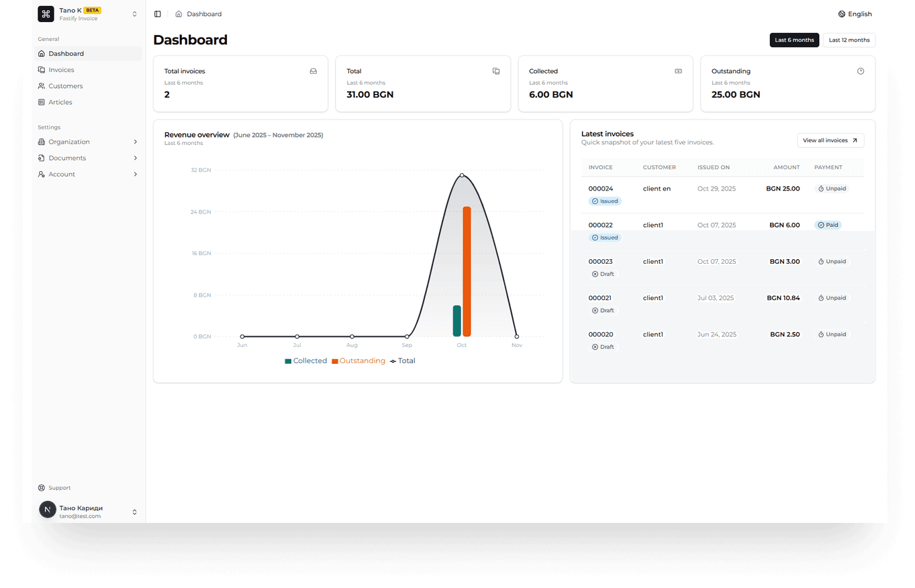Toggle the Total line legend entry

click(403, 361)
